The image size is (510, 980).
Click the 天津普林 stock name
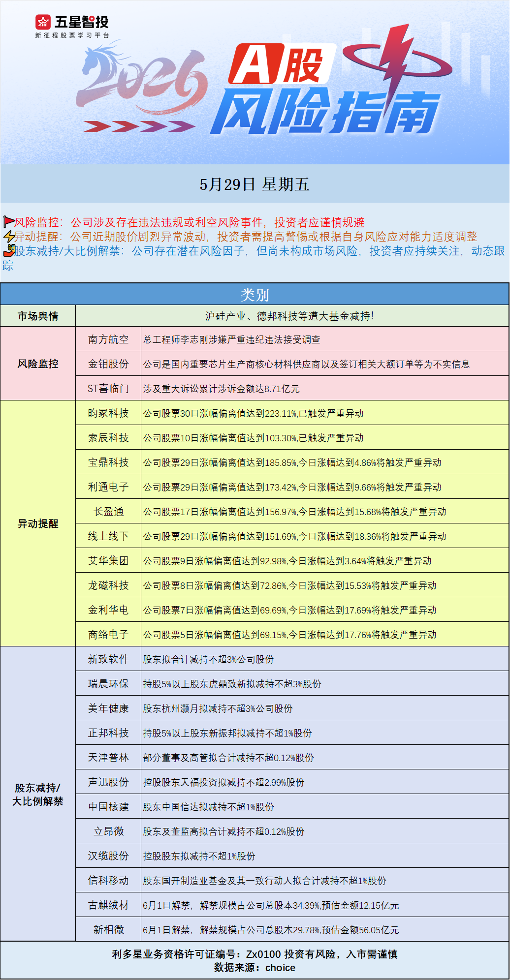click(108, 758)
